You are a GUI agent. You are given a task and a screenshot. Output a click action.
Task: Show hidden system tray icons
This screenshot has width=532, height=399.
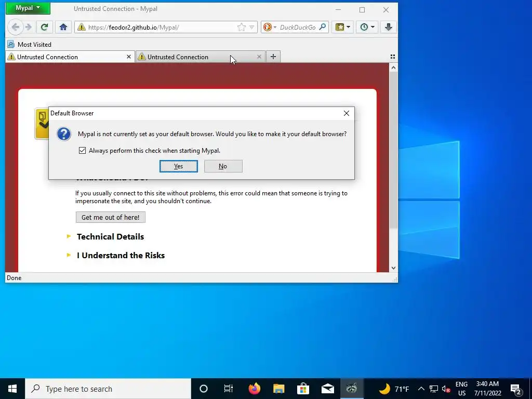(x=421, y=389)
